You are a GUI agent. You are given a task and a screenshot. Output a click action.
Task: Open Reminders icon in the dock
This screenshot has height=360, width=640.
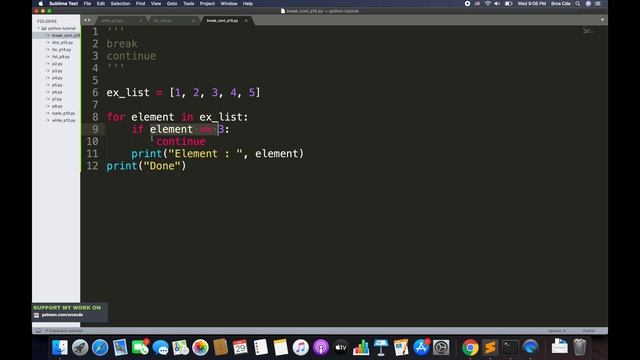tap(260, 347)
